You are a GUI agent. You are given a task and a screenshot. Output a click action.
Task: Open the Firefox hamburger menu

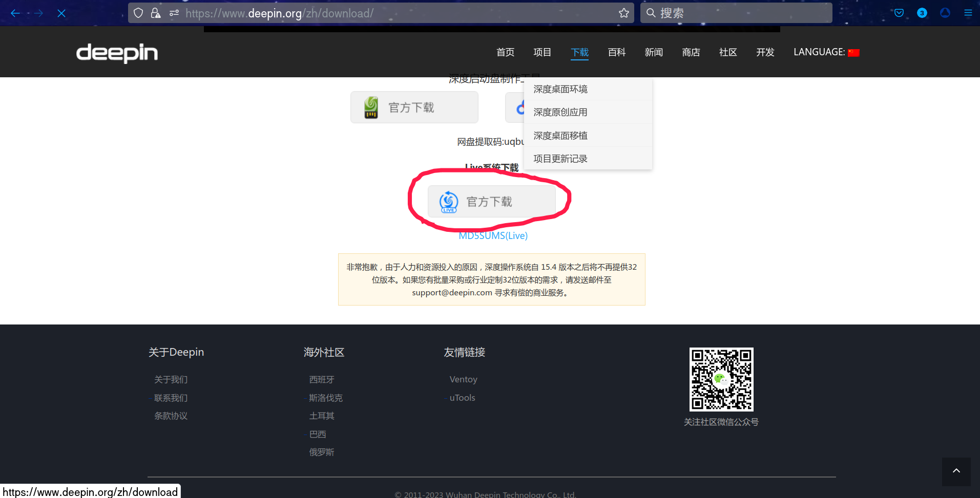968,13
